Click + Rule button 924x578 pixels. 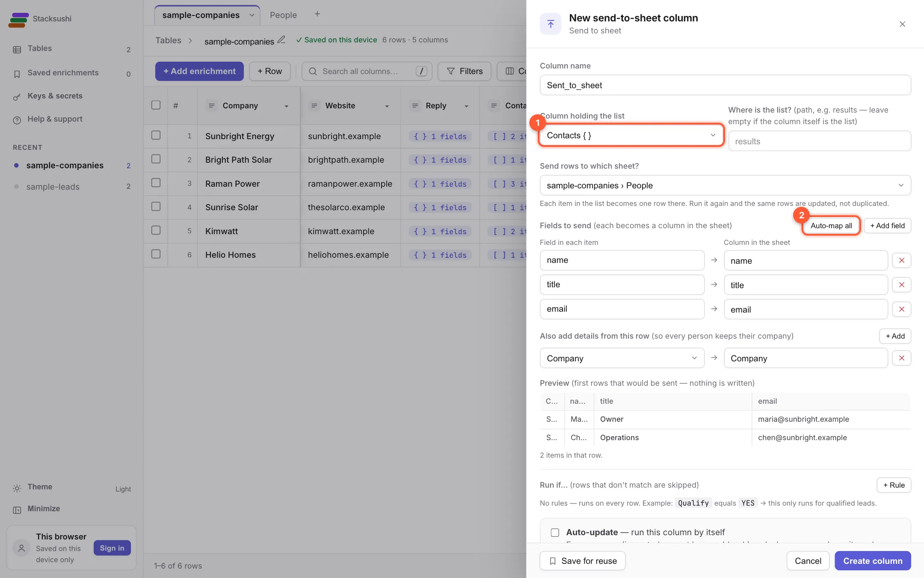click(894, 485)
